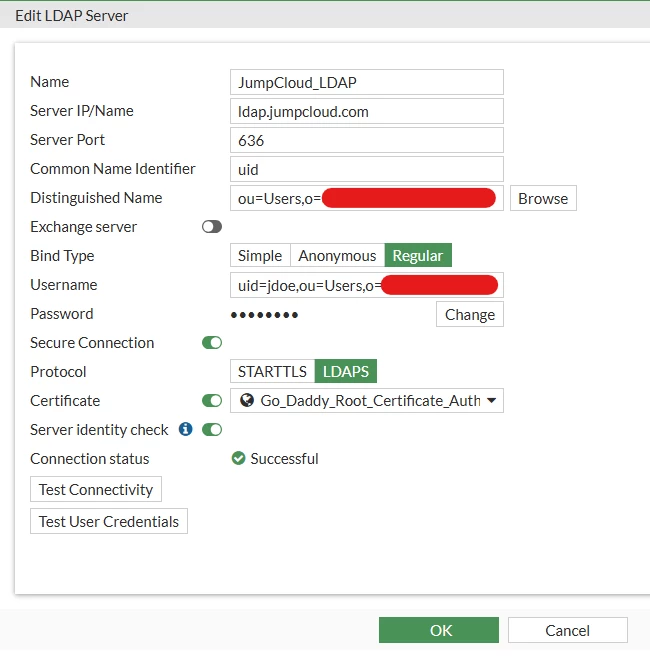Click the Server IP/Name field
The width and height of the screenshot is (650, 660).
coord(367,111)
